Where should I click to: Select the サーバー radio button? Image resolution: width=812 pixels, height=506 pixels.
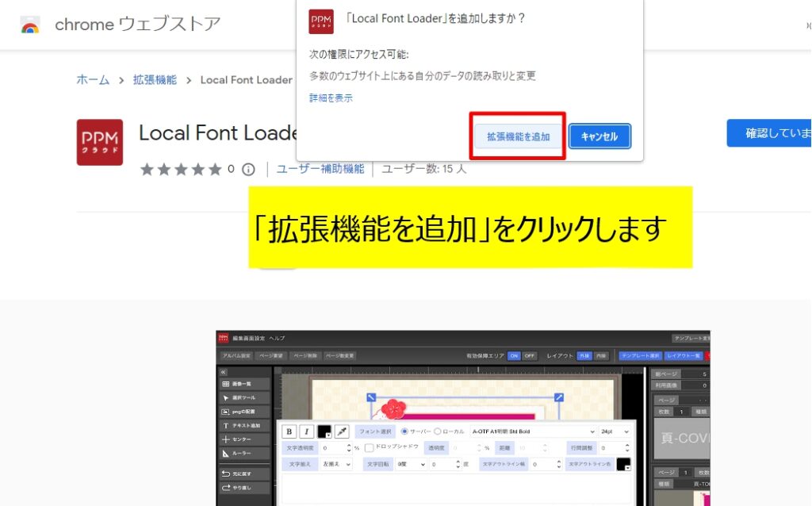click(404, 431)
